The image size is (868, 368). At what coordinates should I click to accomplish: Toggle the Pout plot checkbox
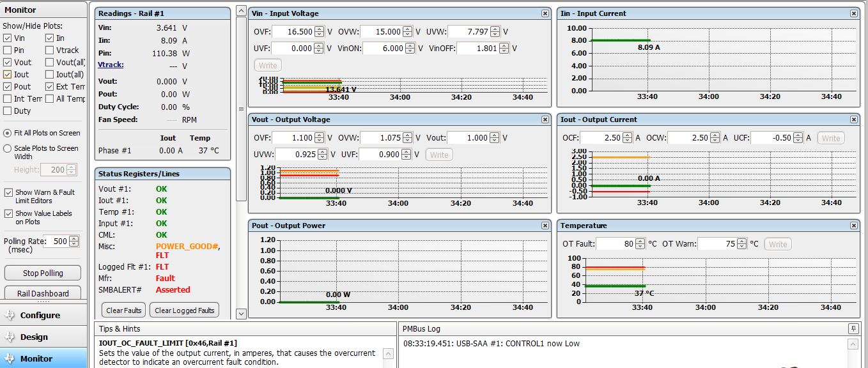(x=8, y=87)
